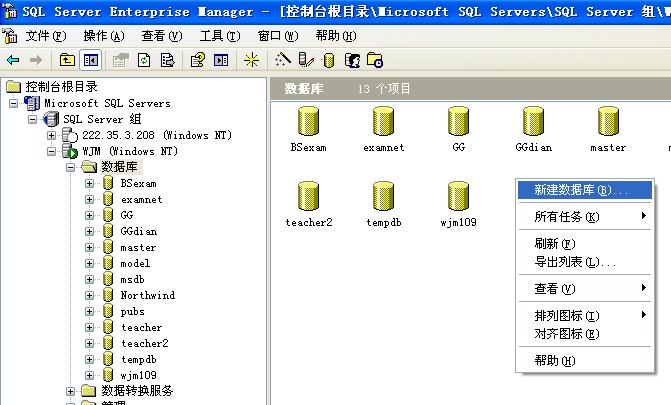Collapse the 数据库 folder node

tap(71, 167)
